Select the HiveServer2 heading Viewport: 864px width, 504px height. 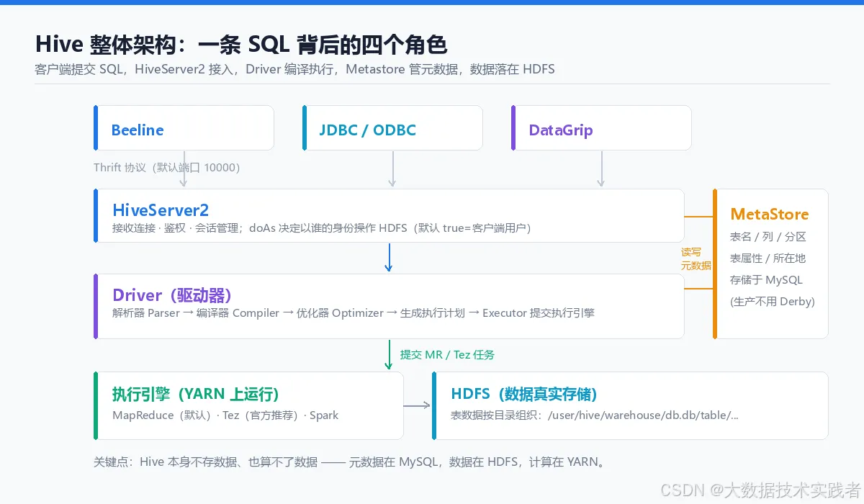[x=161, y=210]
